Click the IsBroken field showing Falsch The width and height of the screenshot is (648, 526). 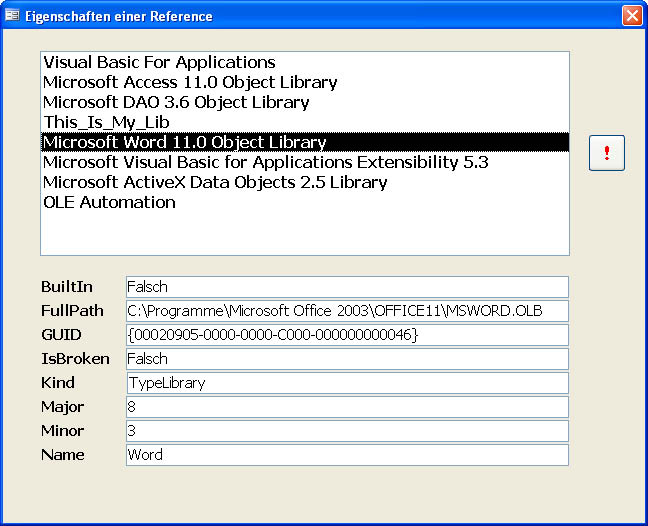[x=347, y=359]
